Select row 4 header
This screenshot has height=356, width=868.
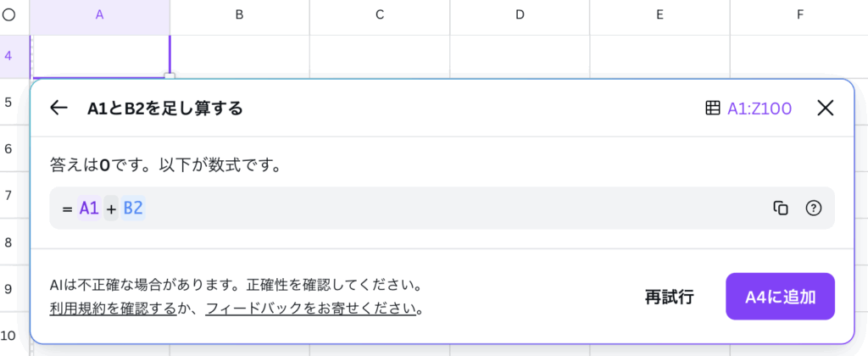pos(8,57)
